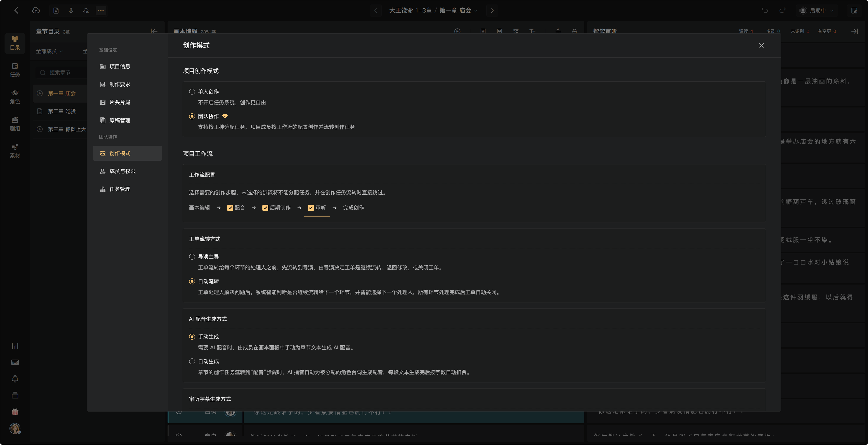
Task: Click 大王饶命 1-3章 project title
Action: (x=410, y=10)
